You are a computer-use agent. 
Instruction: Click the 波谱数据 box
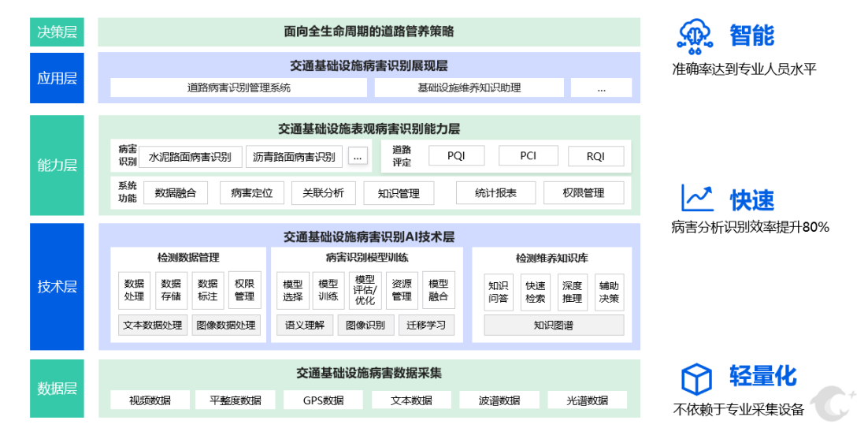[499, 400]
